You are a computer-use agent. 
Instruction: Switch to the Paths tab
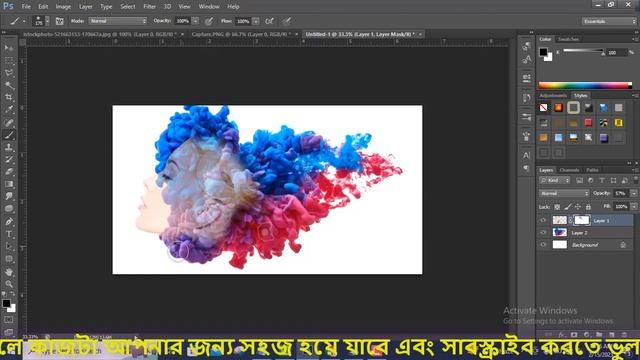pyautogui.click(x=592, y=170)
